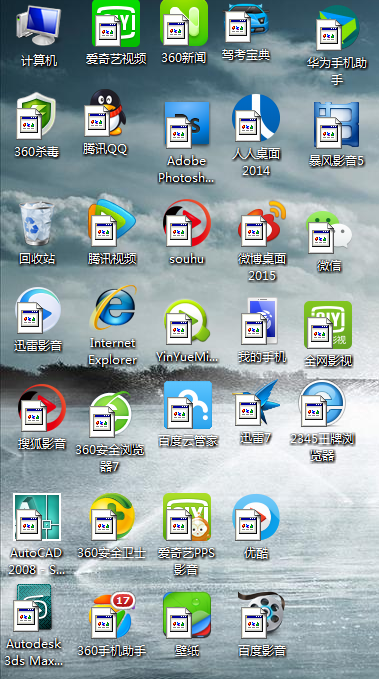The width and height of the screenshot is (379, 679).
Task: Select the 爱奇艺视频 shortcut
Action: [x=116, y=23]
